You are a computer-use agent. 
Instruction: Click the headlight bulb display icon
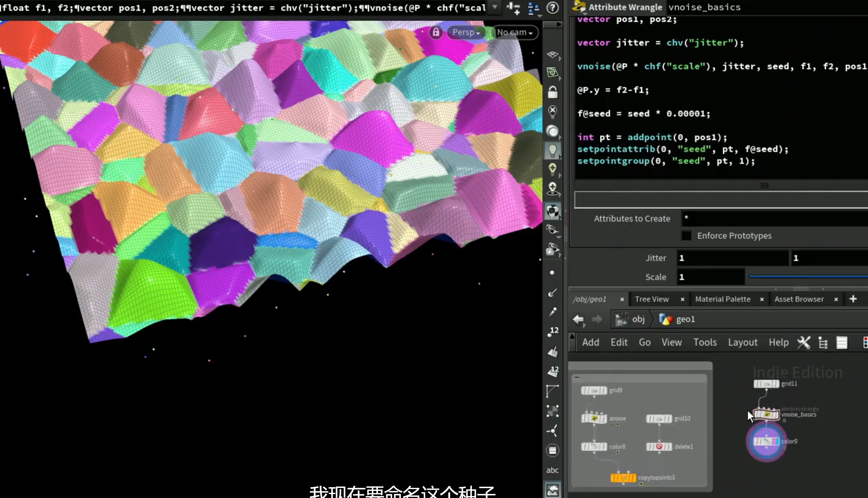click(x=552, y=150)
